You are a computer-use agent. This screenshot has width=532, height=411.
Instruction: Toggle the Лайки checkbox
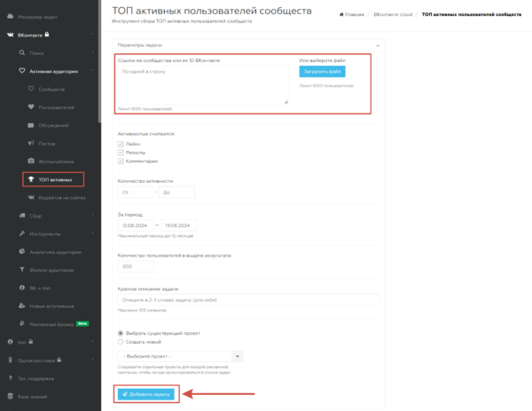(x=120, y=144)
